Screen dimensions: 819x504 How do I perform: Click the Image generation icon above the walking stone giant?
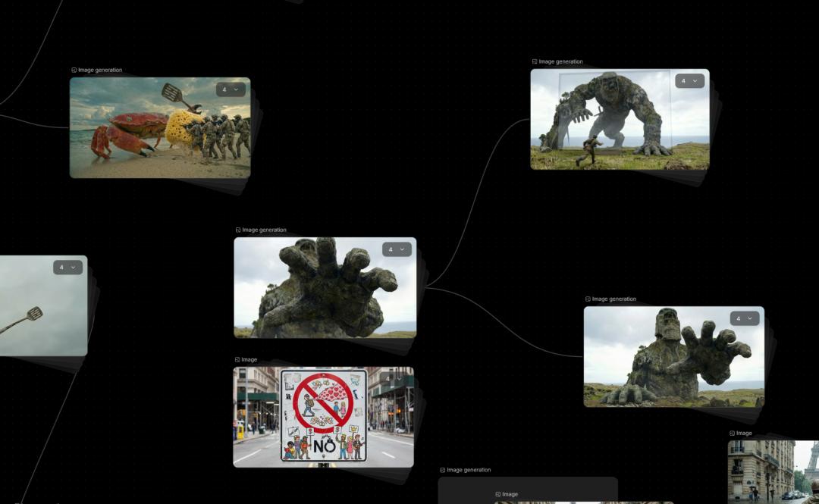[x=535, y=61]
